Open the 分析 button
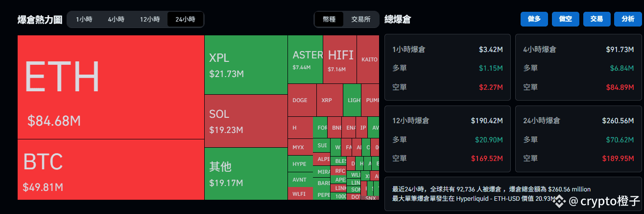644x214 pixels. click(628, 19)
